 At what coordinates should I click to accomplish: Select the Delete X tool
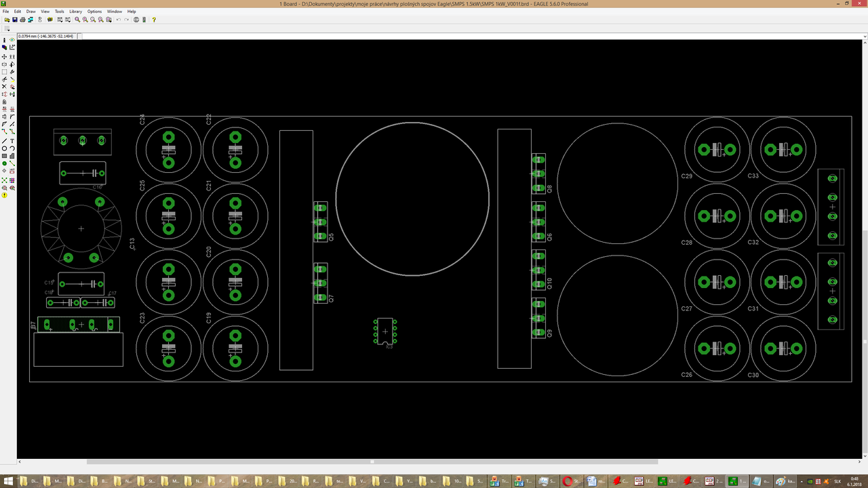coord(5,86)
